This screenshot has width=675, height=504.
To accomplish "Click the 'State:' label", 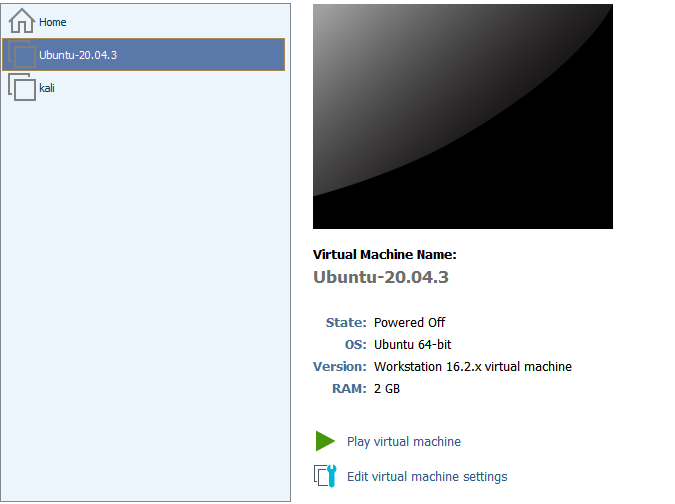I will click(346, 322).
